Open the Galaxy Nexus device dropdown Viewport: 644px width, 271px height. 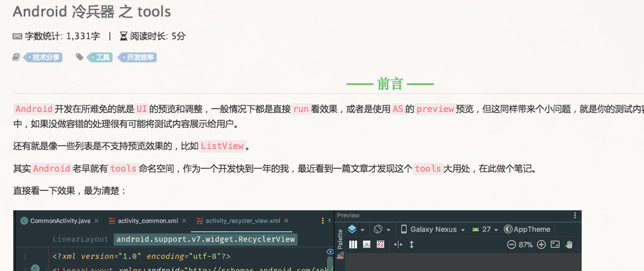pyautogui.click(x=433, y=229)
